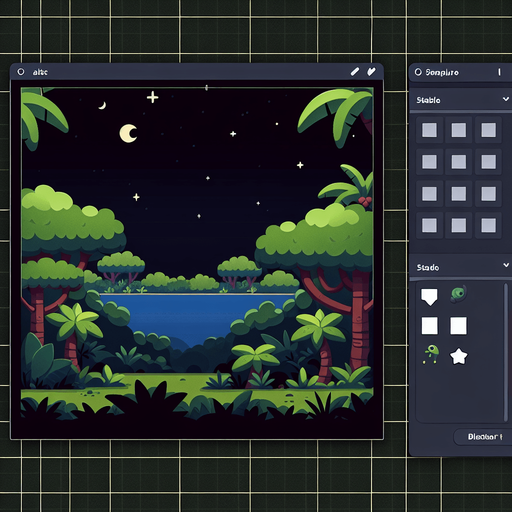The image size is (512, 512).
Task: Pick the first white square in Stado
Action: 430,326
